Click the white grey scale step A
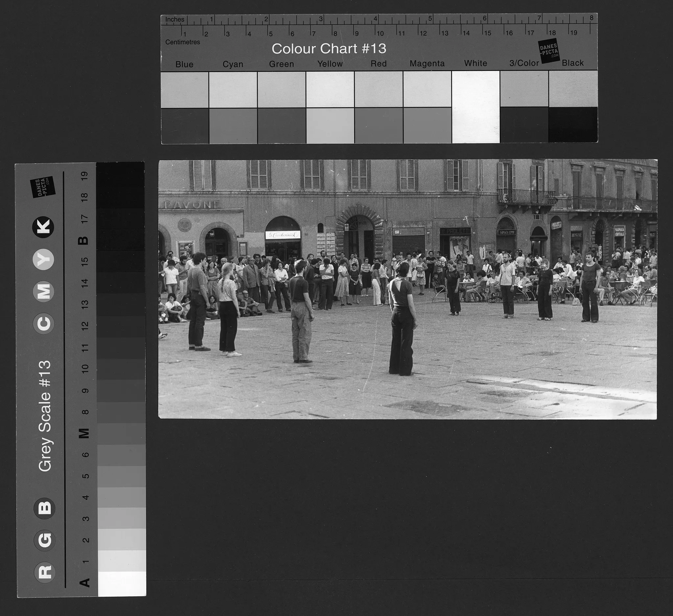This screenshot has width=673, height=616. pos(122,583)
